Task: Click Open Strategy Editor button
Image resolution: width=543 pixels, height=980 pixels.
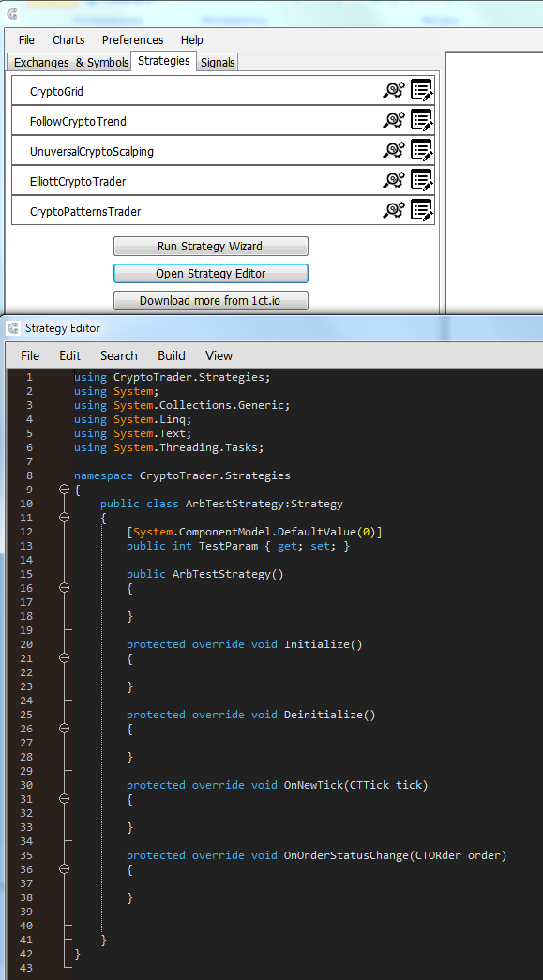Action: point(211,274)
